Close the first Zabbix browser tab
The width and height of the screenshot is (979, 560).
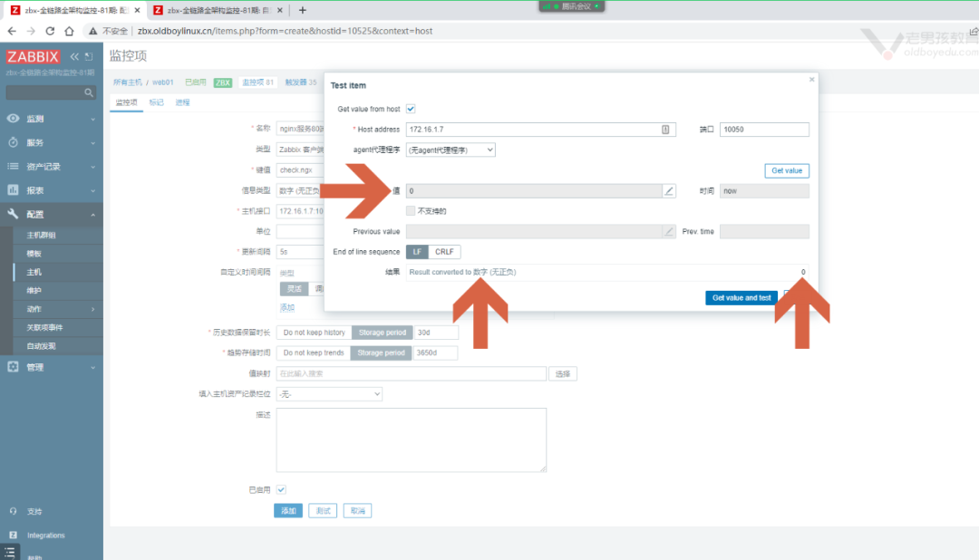(x=138, y=10)
